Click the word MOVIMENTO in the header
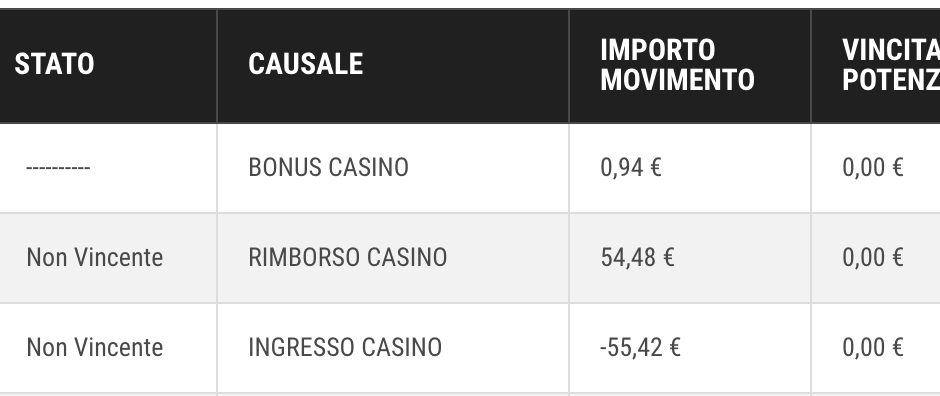This screenshot has width=940, height=396. 677,80
